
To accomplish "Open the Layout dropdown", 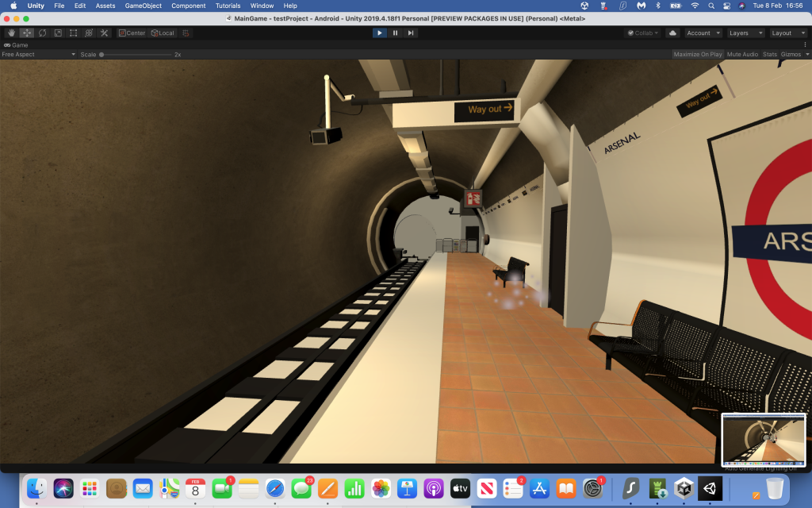I will click(788, 33).
